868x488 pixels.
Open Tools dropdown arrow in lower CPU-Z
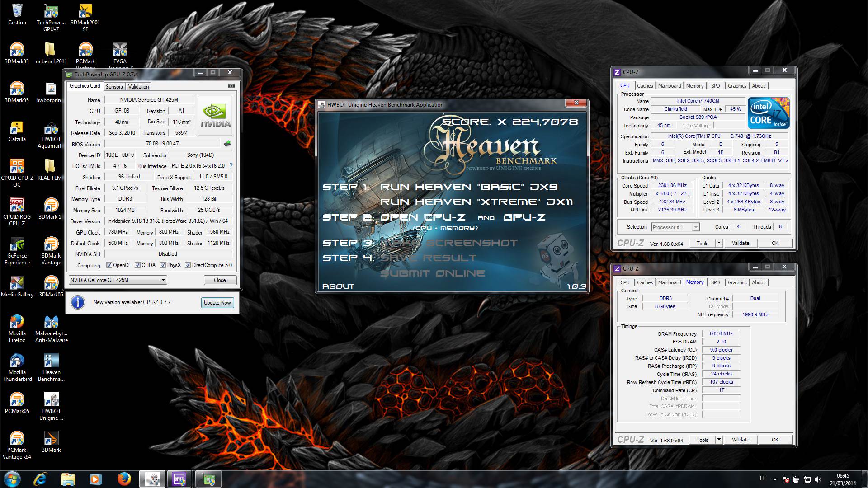[x=718, y=440]
